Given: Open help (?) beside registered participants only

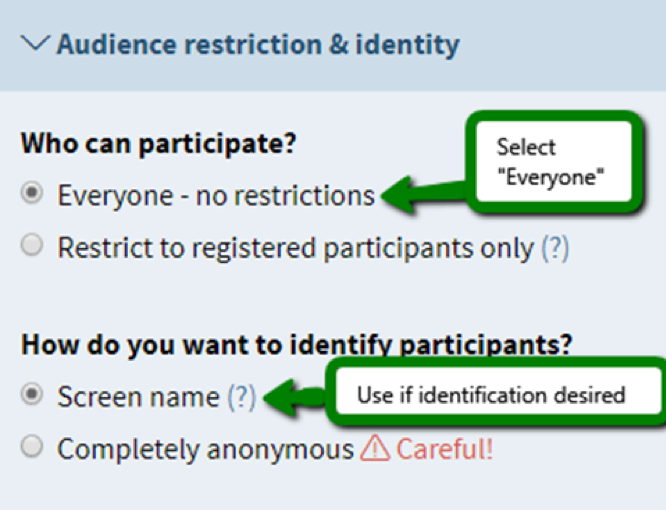Looking at the screenshot, I should click(555, 248).
